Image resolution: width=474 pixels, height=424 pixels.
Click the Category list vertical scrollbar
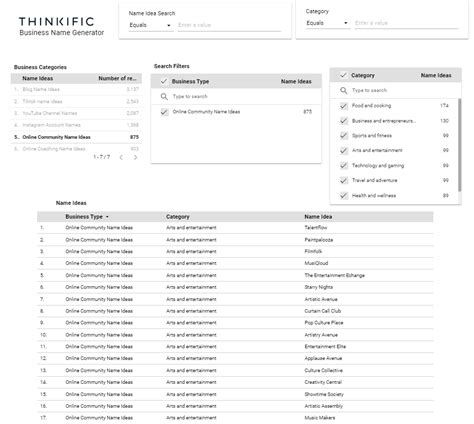pyautogui.click(x=460, y=145)
